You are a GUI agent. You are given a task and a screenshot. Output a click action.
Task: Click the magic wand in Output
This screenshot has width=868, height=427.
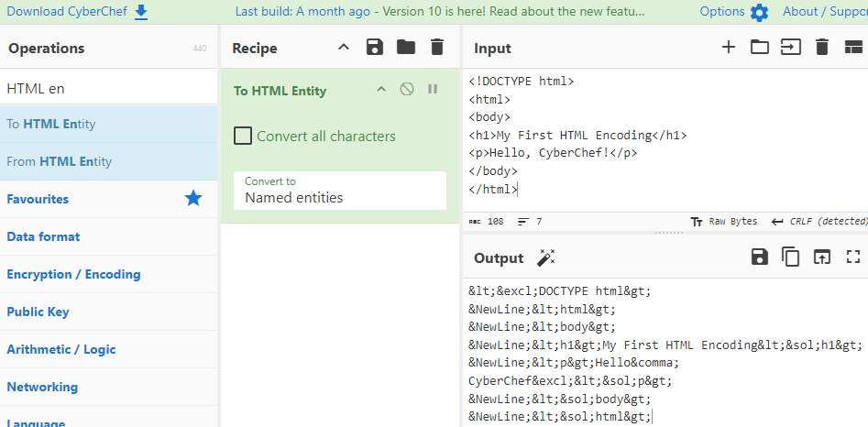click(546, 257)
